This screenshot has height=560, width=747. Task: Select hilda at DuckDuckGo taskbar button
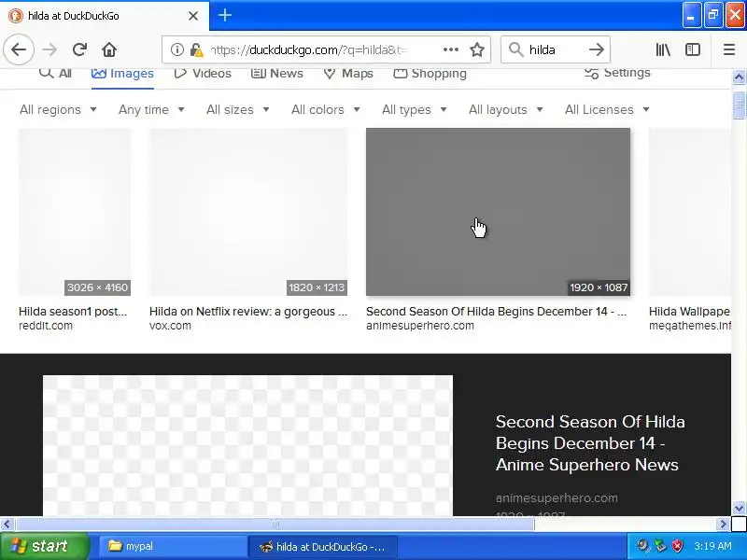(x=322, y=546)
